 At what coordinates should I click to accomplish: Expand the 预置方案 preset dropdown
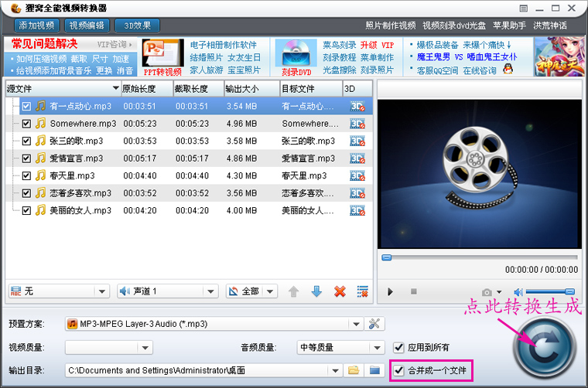tap(356, 324)
